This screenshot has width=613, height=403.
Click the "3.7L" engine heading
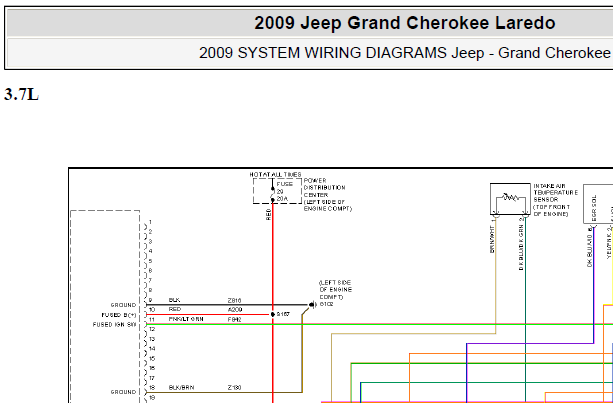[22, 95]
